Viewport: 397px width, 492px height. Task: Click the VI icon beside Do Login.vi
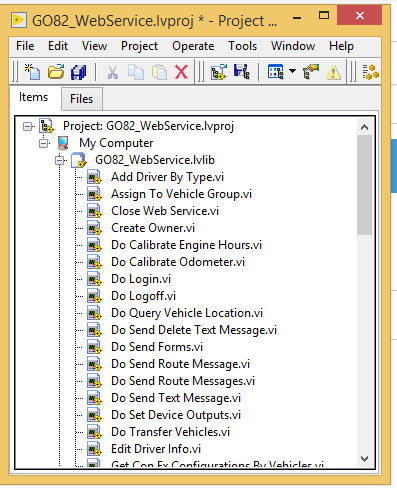94,279
